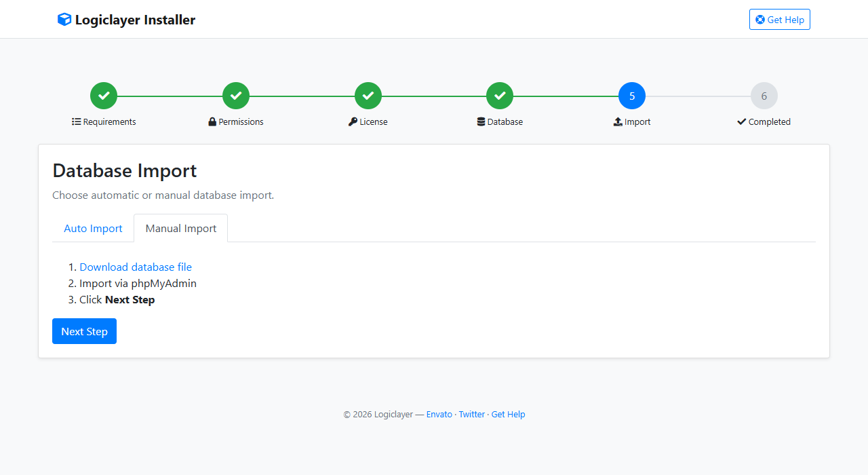This screenshot has width=868, height=475.
Task: Open the Get Help button in header
Action: pos(780,20)
